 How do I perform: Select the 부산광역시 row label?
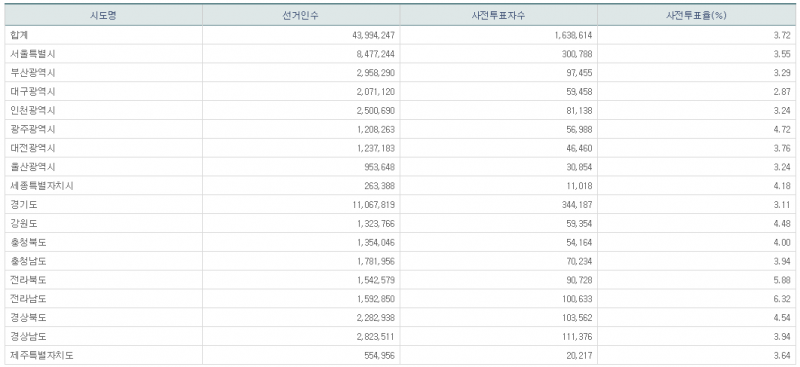click(33, 73)
